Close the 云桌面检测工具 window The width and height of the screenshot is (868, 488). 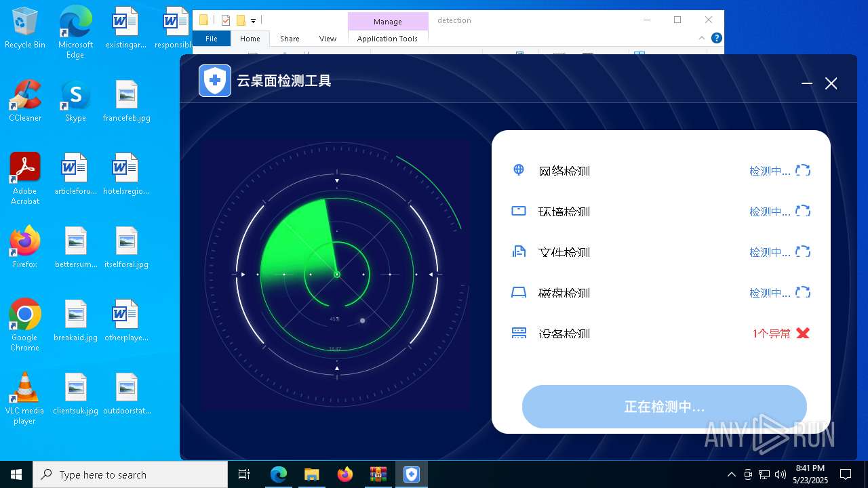coord(831,83)
